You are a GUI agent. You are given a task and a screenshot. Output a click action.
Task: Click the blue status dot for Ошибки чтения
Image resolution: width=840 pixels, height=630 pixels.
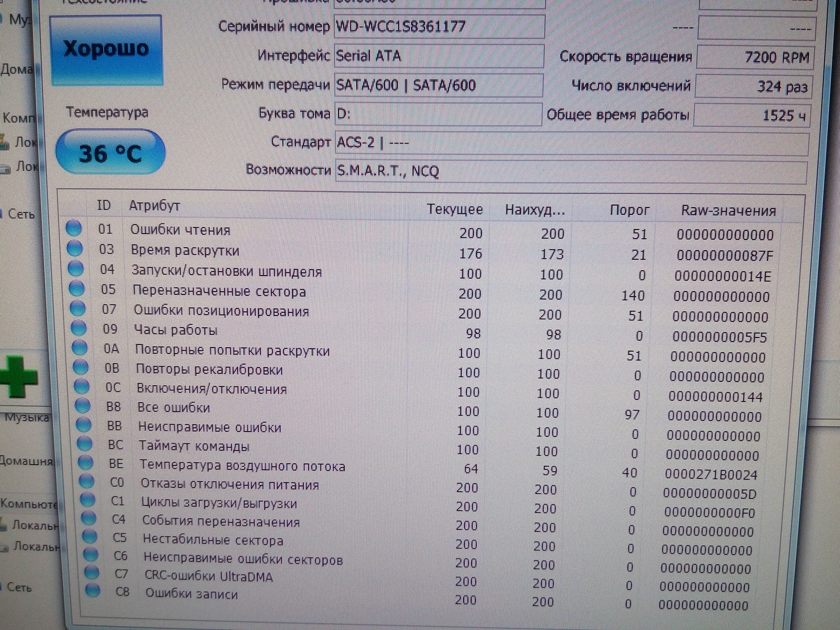(74, 228)
